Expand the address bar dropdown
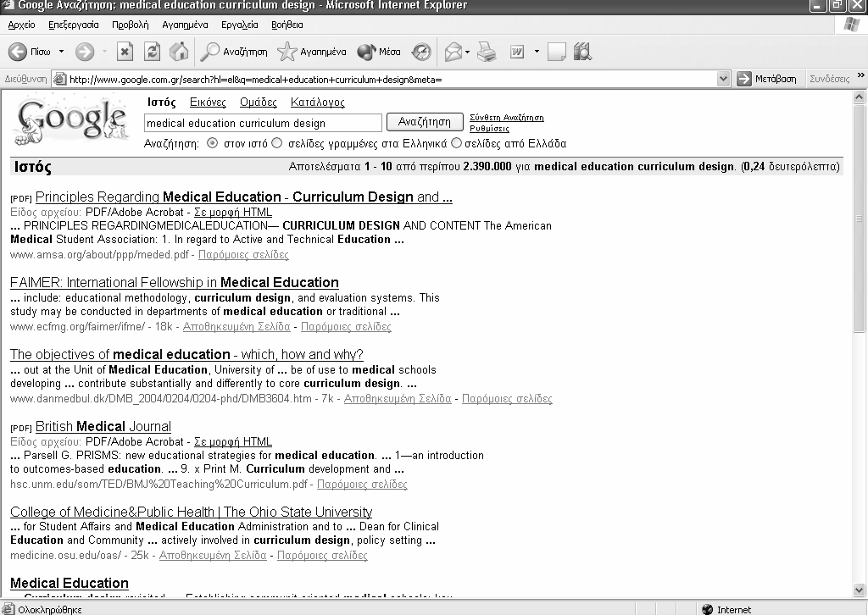Viewport: 868px width, 615px height. click(722, 79)
